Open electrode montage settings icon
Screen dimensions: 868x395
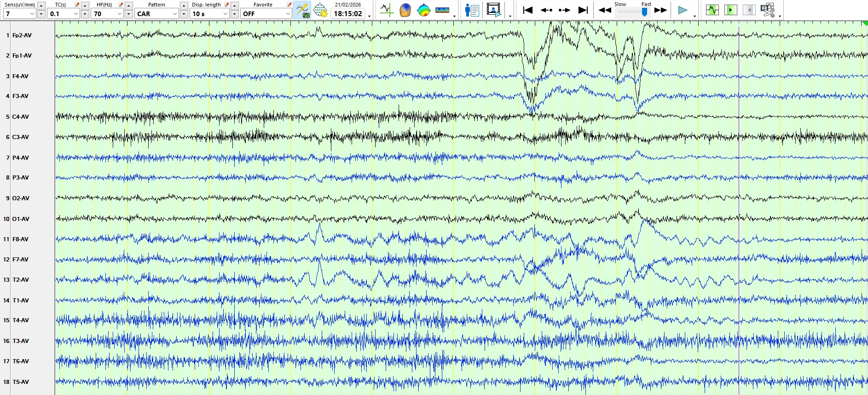click(320, 10)
